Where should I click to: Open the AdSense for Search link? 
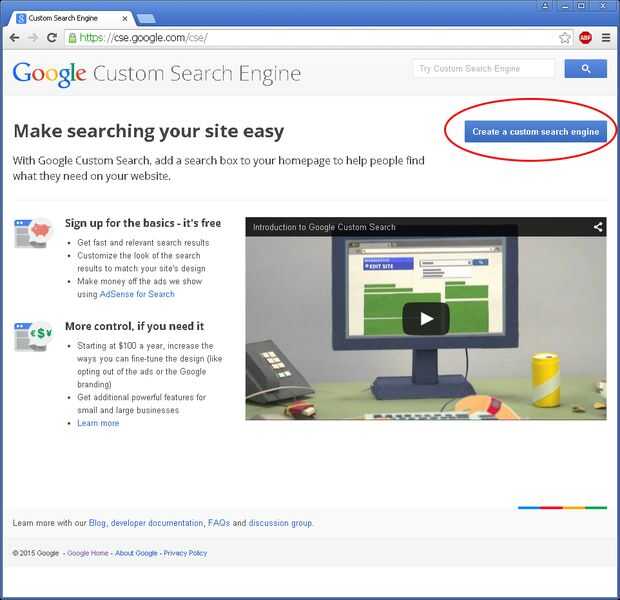coord(137,294)
